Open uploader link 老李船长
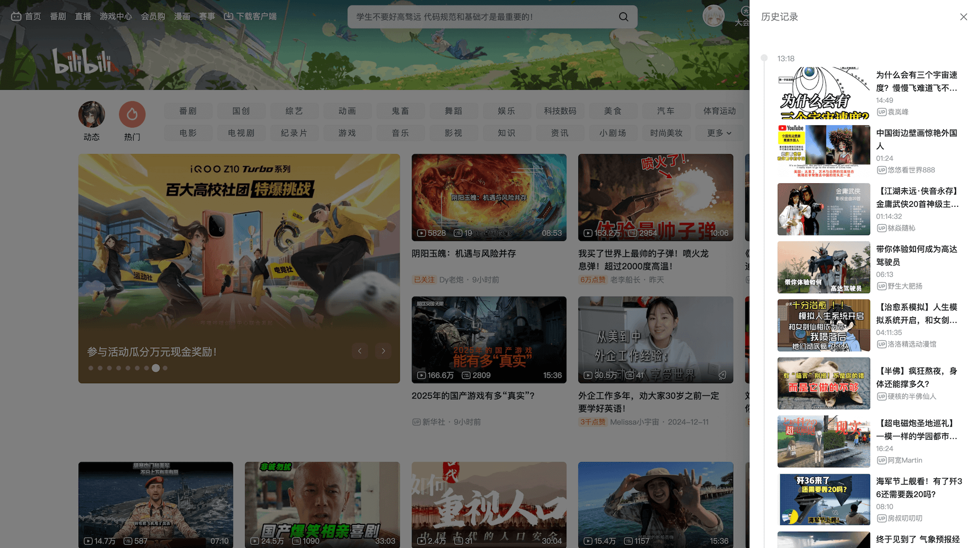Viewport: 980px width, 548px height. 625,280
